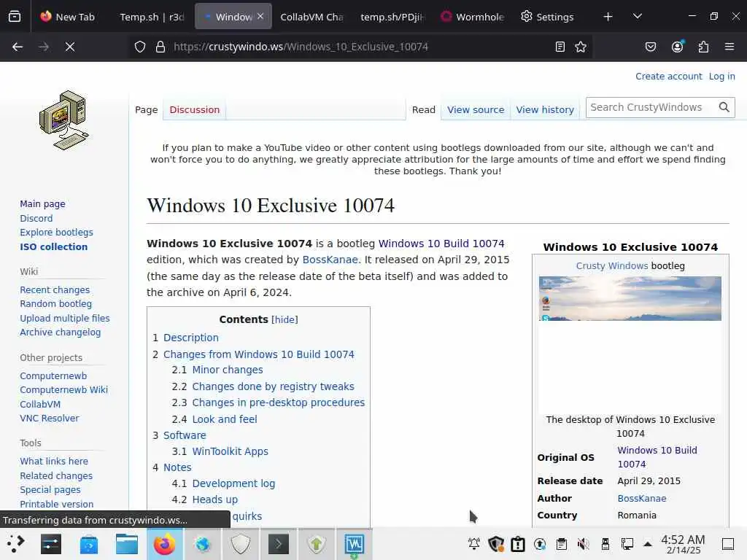This screenshot has width=747, height=560.
Task: Open Explore bootlegs in sidebar
Action: (56, 233)
